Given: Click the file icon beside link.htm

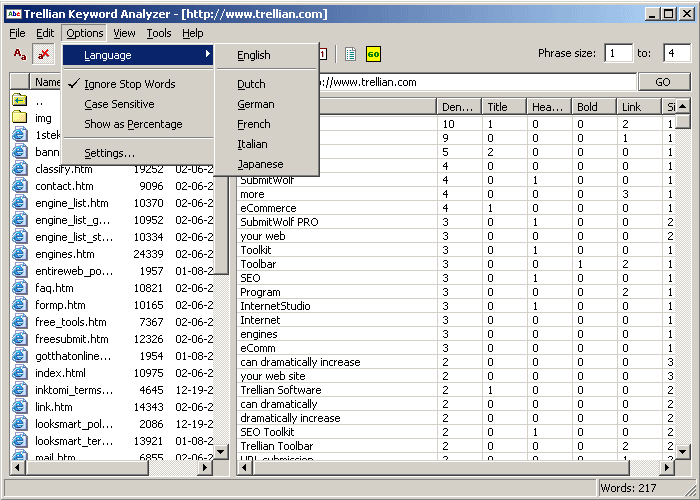Looking at the screenshot, I should [19, 406].
